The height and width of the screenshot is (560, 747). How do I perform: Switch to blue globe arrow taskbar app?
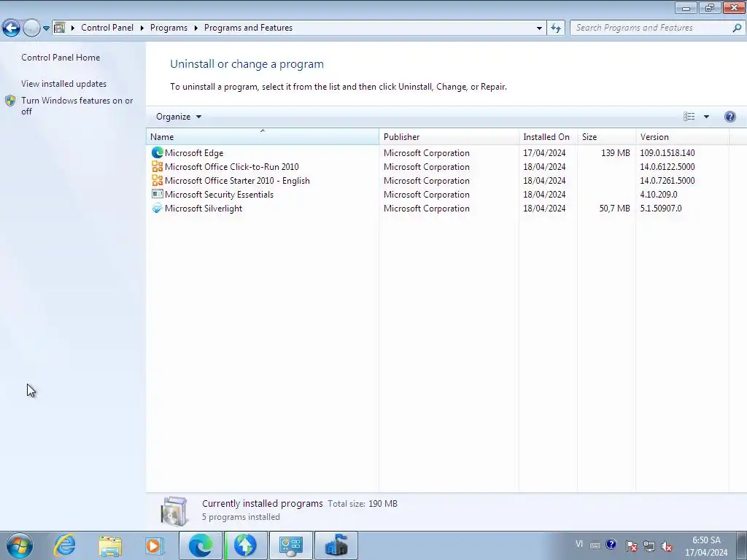pos(245,545)
